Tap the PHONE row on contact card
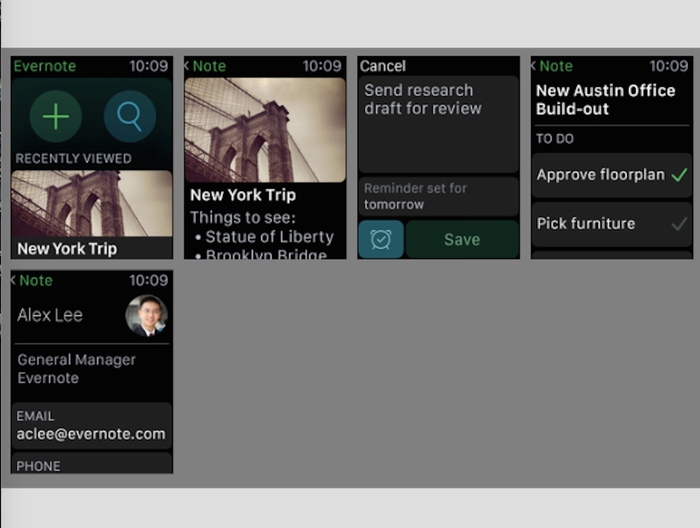This screenshot has height=528, width=700. (x=92, y=463)
